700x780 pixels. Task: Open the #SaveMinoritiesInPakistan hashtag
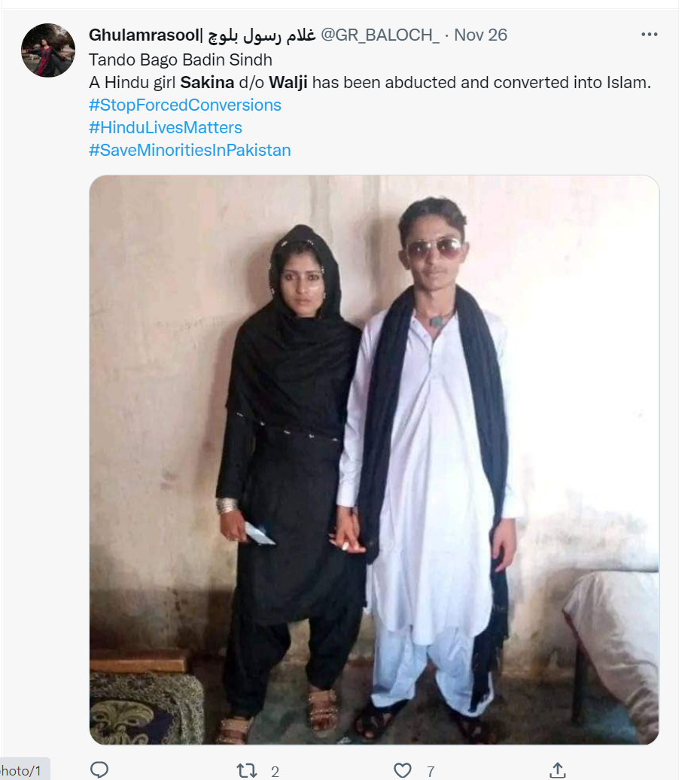(190, 151)
